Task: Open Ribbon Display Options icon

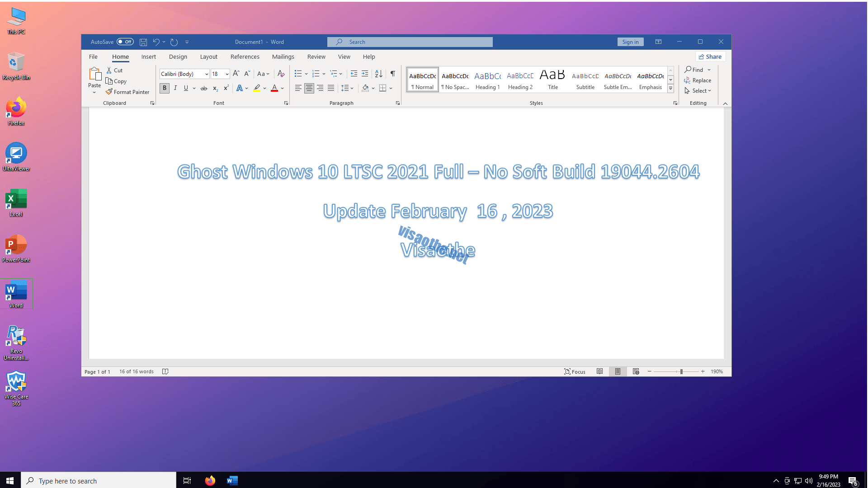Action: [658, 42]
